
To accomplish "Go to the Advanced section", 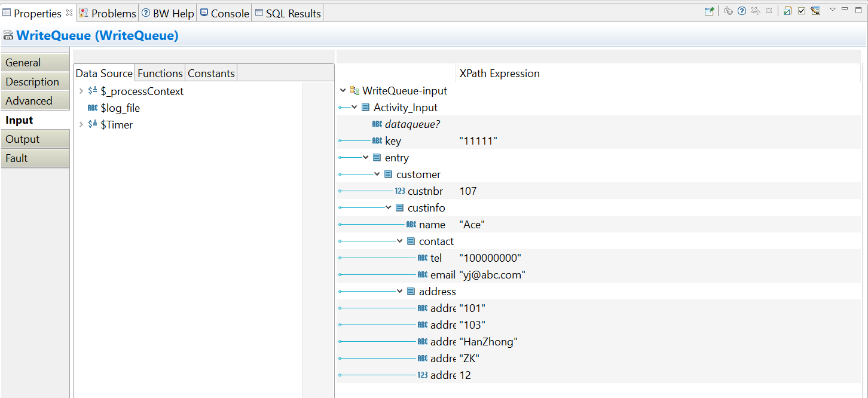I will (x=35, y=101).
